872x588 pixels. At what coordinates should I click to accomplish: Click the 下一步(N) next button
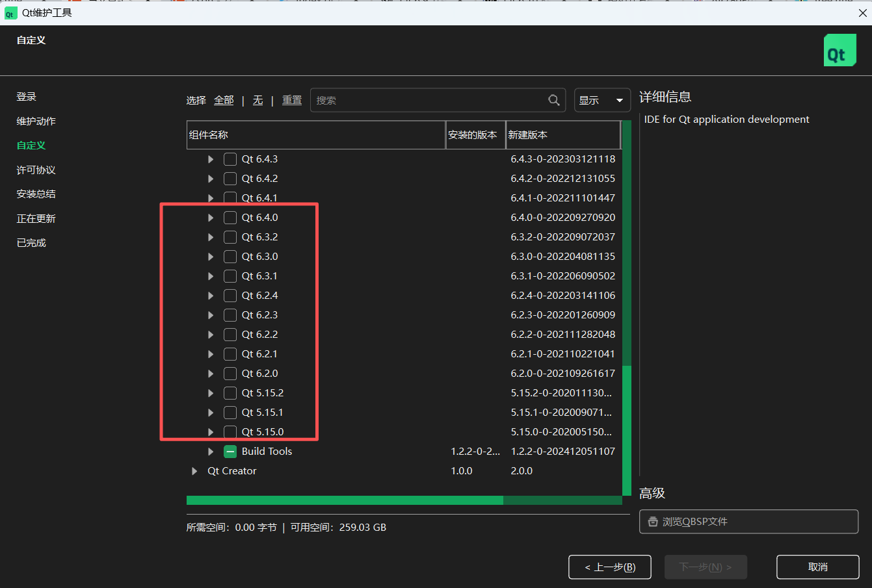coord(706,567)
